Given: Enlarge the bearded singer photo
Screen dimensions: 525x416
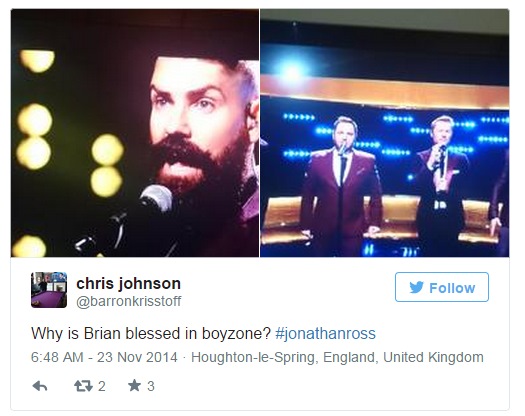Looking at the screenshot, I should tap(135, 133).
